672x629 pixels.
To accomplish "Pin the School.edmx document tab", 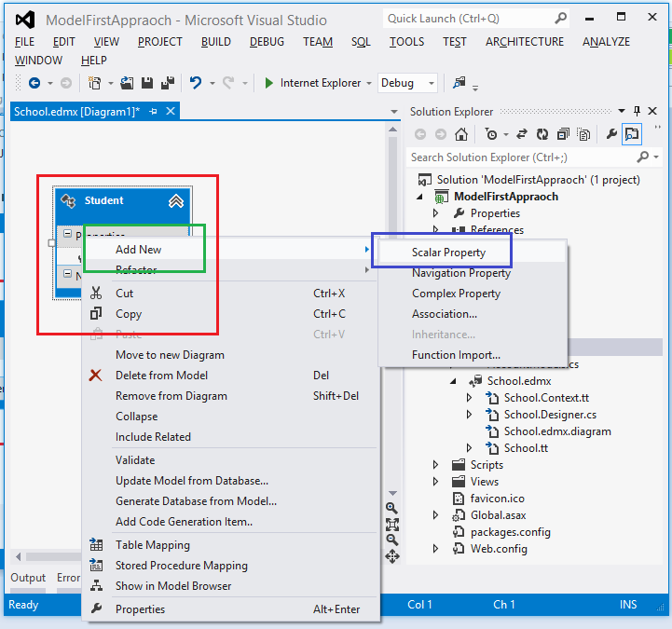I will pos(153,112).
